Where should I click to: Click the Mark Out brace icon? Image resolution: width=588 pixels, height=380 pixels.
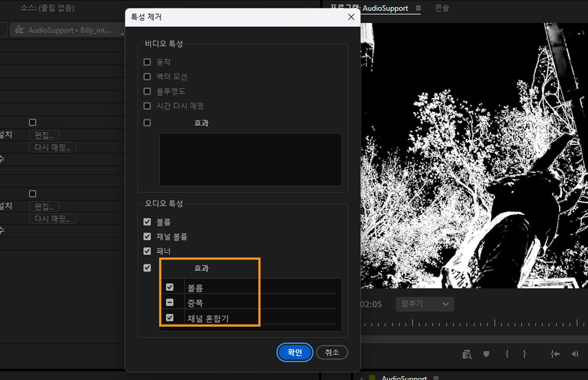(x=524, y=354)
